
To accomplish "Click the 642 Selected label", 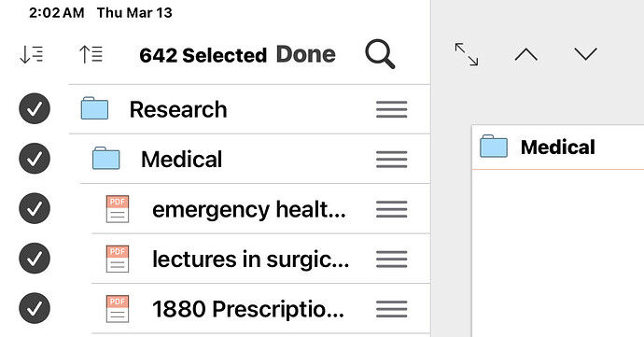I will coord(203,55).
